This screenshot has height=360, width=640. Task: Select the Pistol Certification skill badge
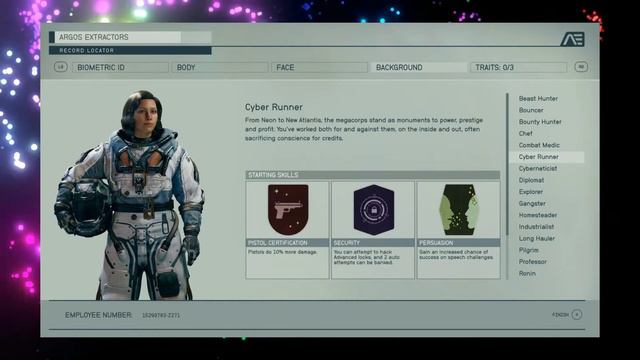click(x=288, y=210)
